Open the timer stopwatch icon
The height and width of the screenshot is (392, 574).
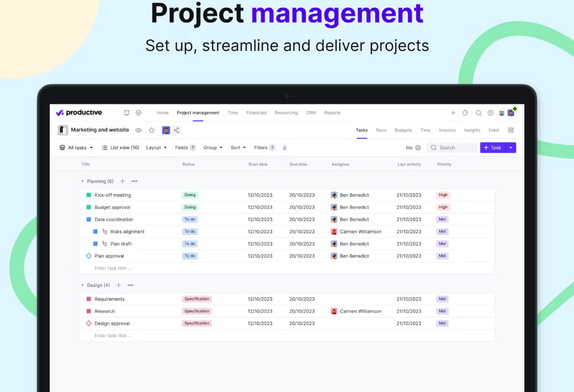[x=465, y=113]
